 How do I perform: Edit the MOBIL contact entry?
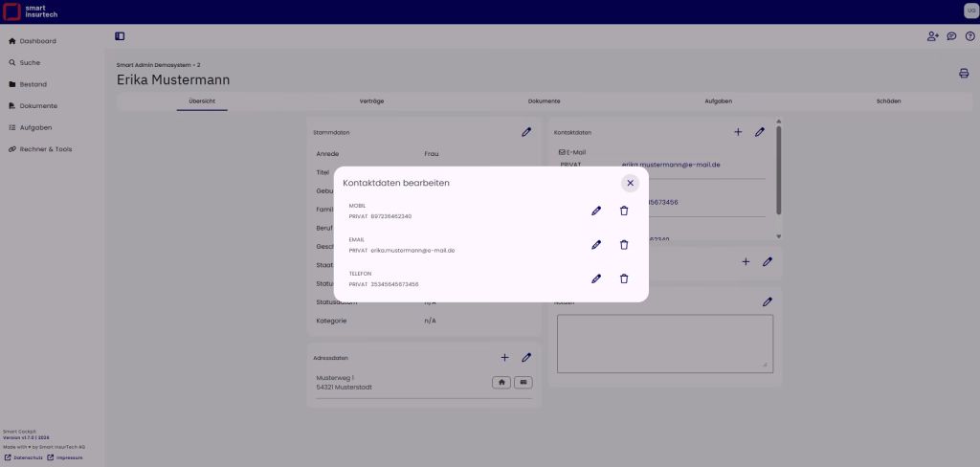click(x=596, y=211)
